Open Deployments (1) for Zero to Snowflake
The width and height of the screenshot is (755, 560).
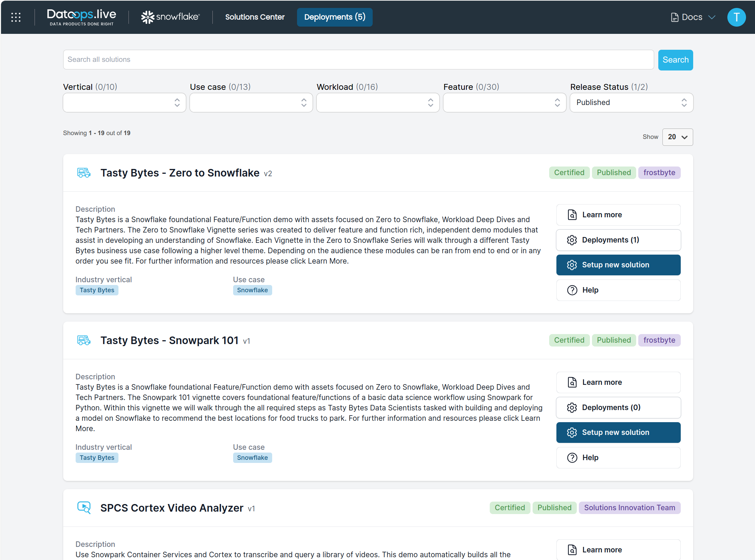pyautogui.click(x=618, y=240)
